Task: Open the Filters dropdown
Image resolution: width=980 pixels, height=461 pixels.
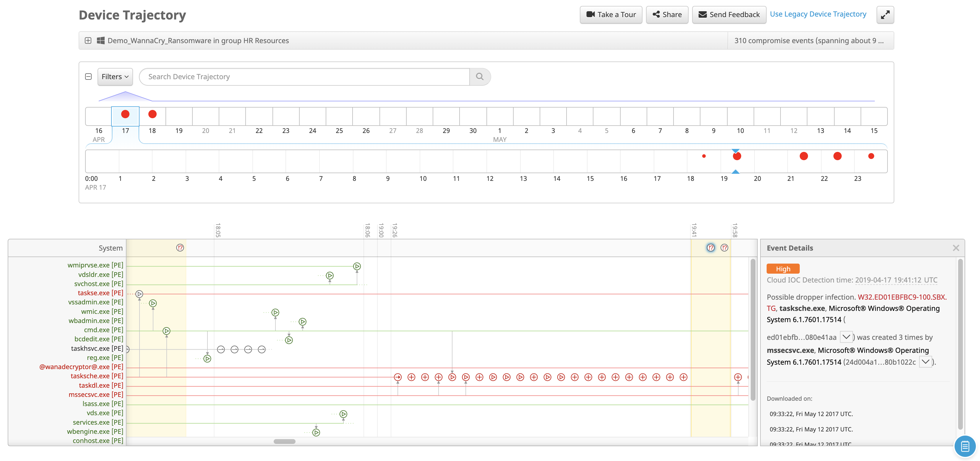Action: 115,77
